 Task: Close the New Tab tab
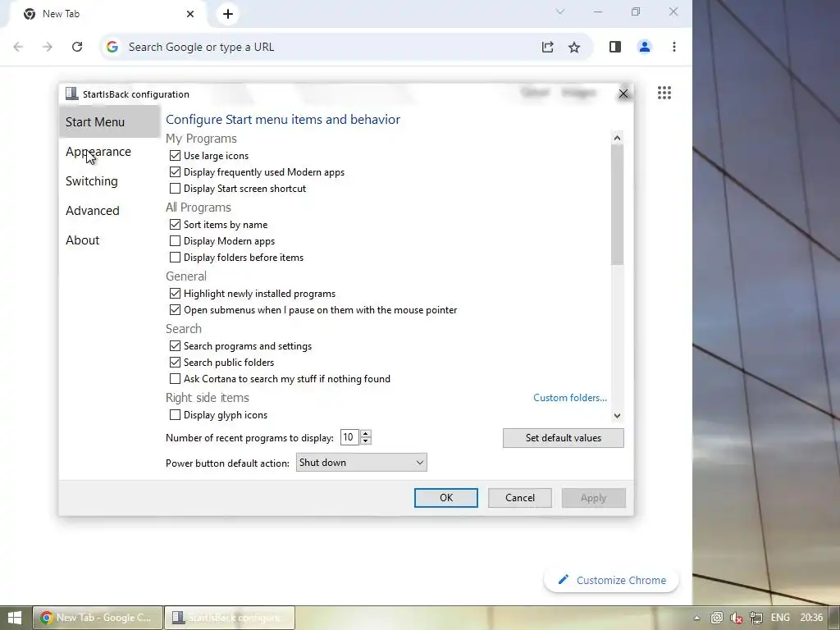point(190,14)
